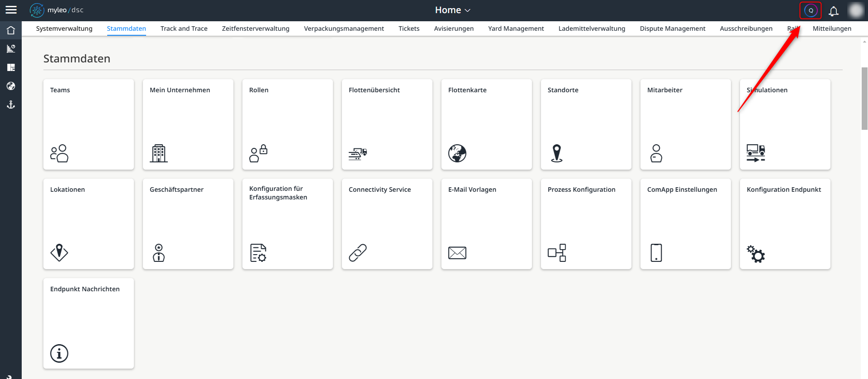
Task: Open the Standorte tile title
Action: pos(563,90)
